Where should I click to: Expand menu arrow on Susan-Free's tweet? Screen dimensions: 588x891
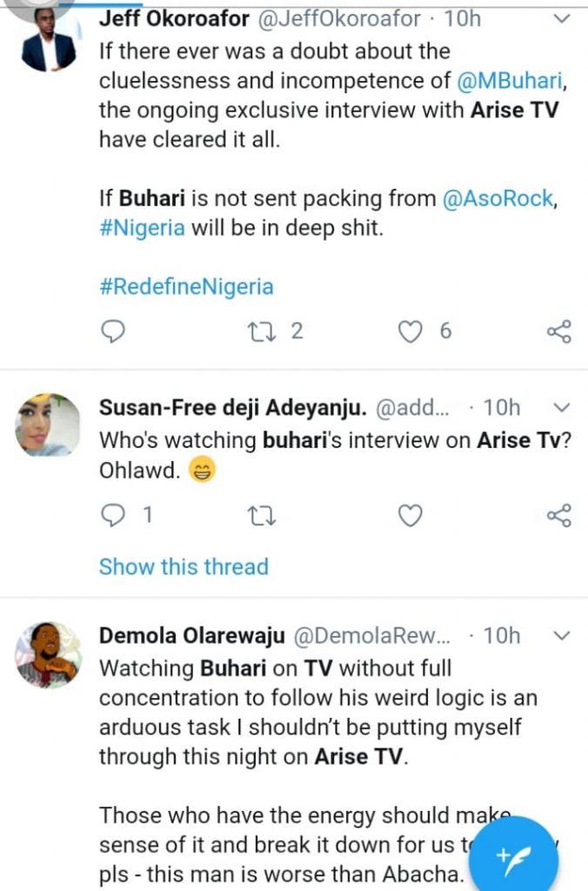tap(563, 407)
